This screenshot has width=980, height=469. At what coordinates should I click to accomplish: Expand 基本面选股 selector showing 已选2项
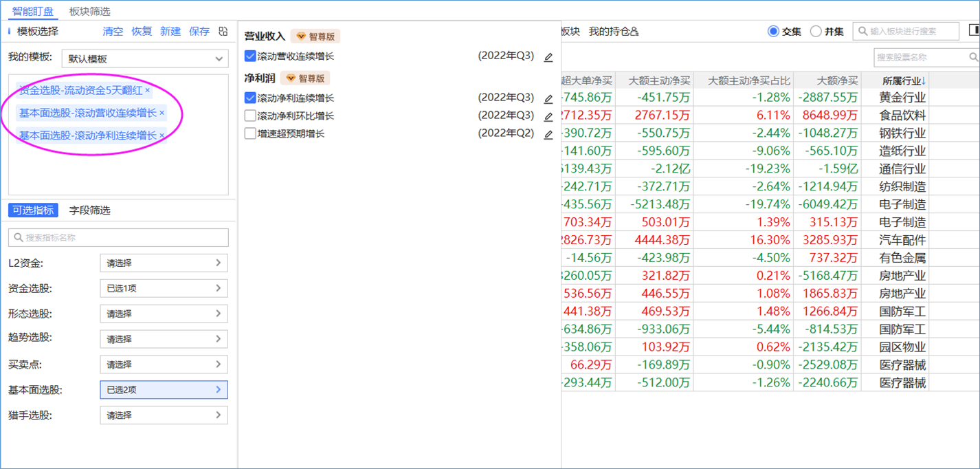tap(164, 390)
